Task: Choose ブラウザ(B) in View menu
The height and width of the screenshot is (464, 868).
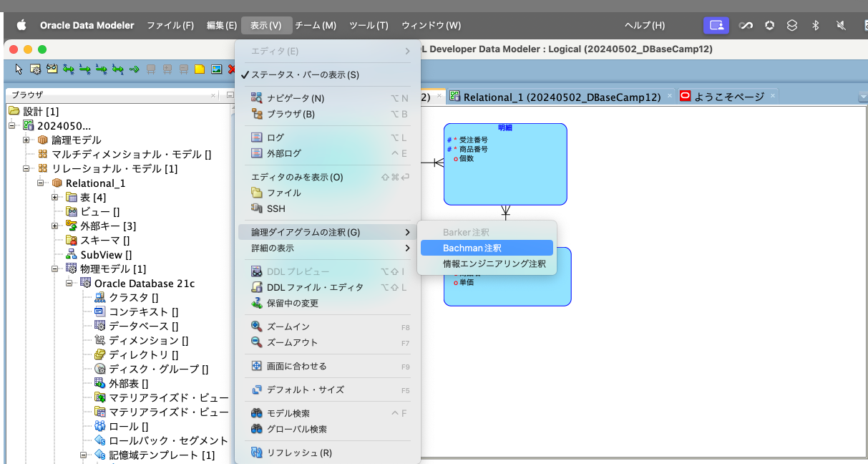Action: [x=328, y=114]
